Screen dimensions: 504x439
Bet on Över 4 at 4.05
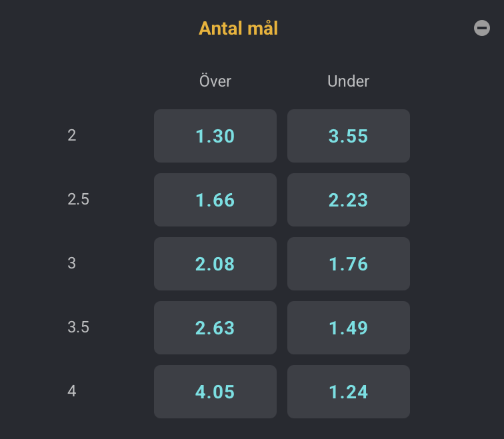tap(215, 392)
